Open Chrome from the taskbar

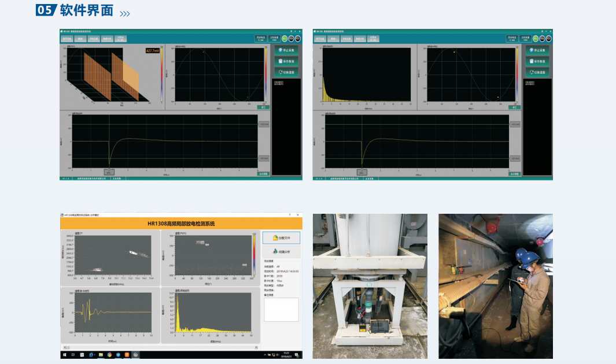click(109, 355)
